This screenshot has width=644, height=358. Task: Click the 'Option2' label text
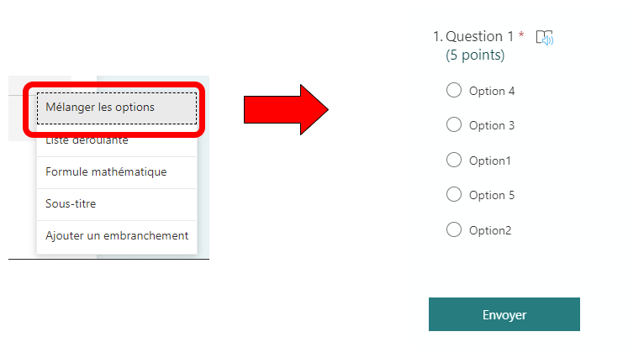point(490,230)
